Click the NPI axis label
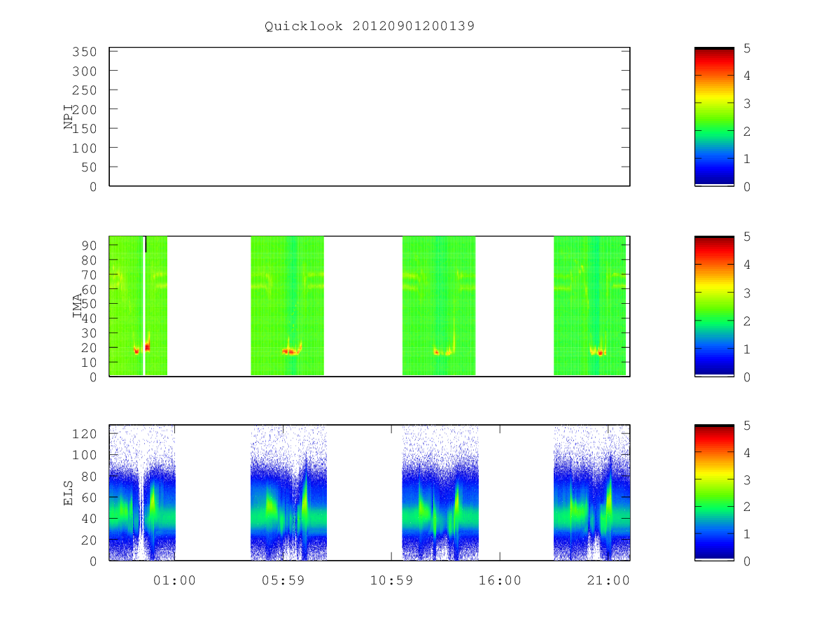 coord(69,116)
